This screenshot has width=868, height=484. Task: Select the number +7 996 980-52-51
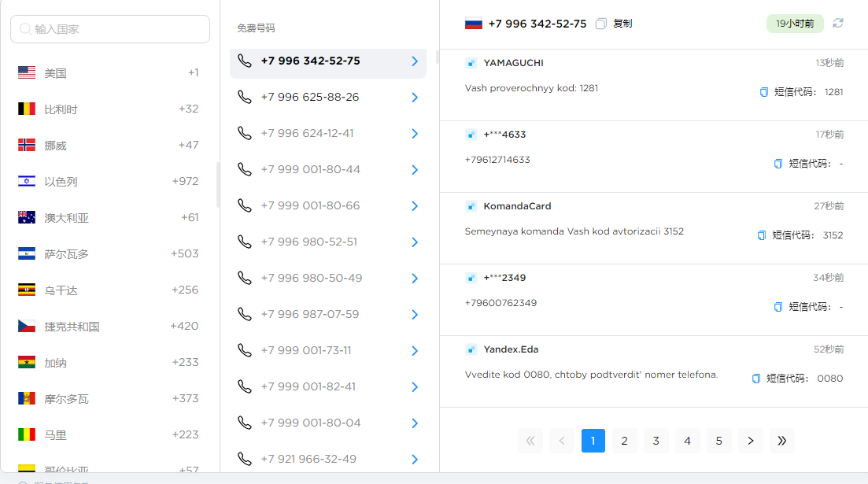pos(328,242)
